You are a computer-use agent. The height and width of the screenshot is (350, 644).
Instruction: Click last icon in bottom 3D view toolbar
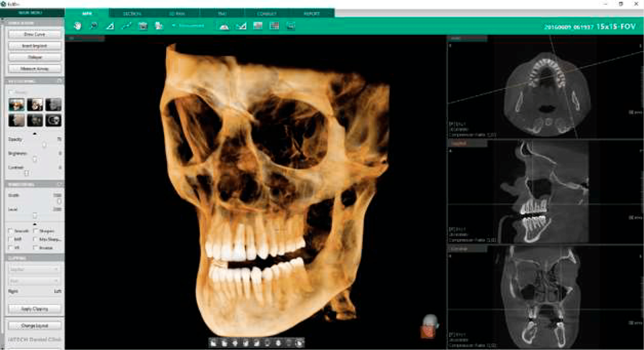click(300, 343)
